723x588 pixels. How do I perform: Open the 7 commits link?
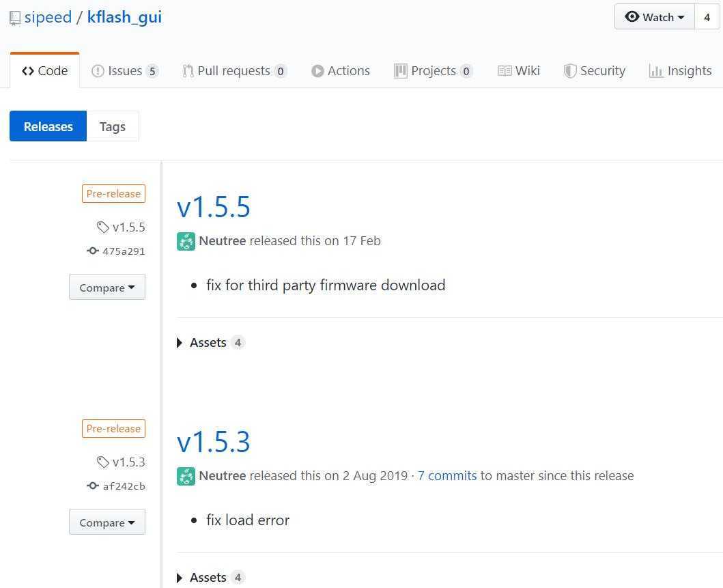[x=447, y=475]
